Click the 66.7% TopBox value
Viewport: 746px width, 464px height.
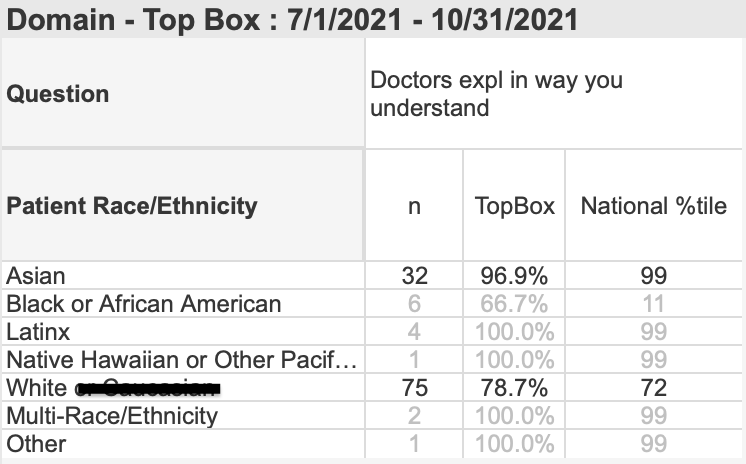pos(514,304)
